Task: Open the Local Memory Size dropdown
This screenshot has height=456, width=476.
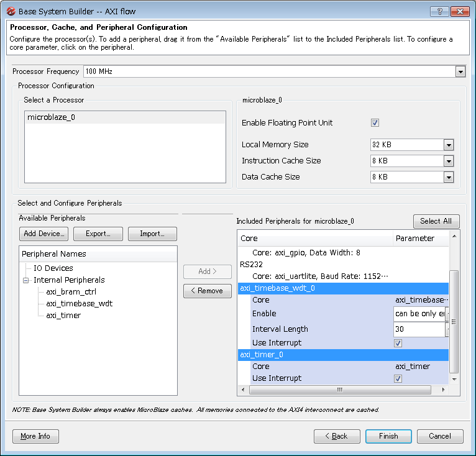Action: coord(449,145)
